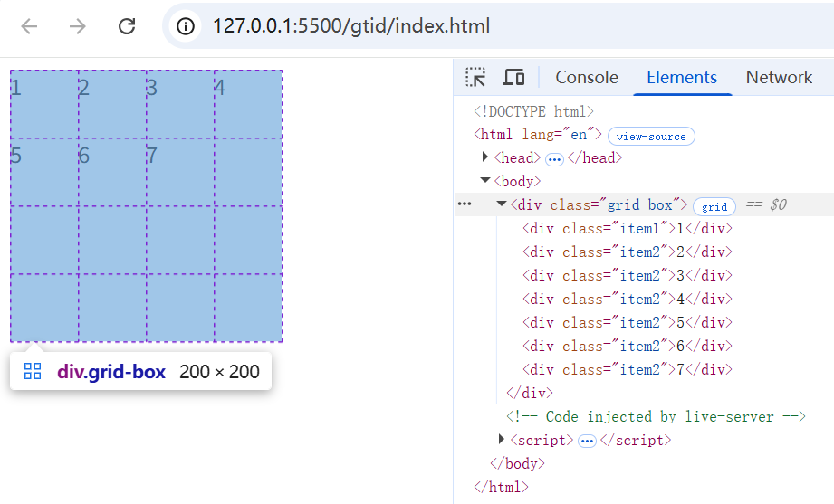Click the 200 × 200 size text

(x=219, y=372)
